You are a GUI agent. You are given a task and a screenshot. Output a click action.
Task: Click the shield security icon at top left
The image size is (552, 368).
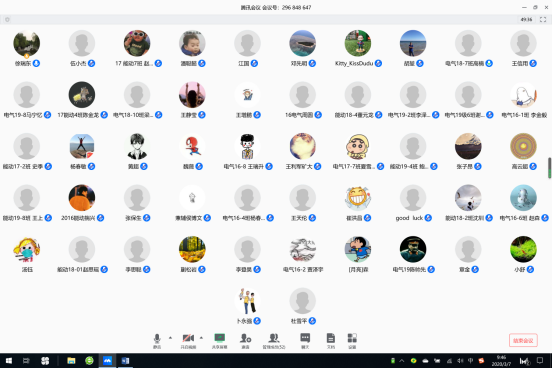coord(7,20)
